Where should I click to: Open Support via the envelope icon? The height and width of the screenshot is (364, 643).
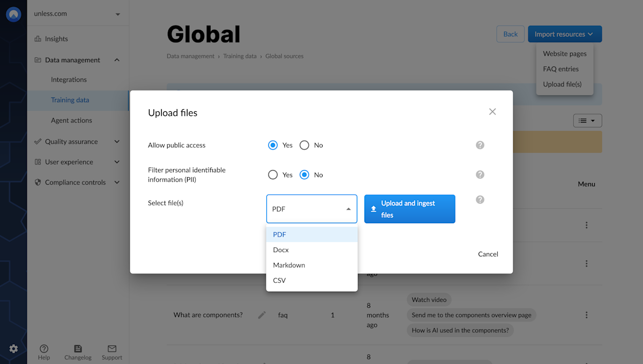tap(111, 348)
